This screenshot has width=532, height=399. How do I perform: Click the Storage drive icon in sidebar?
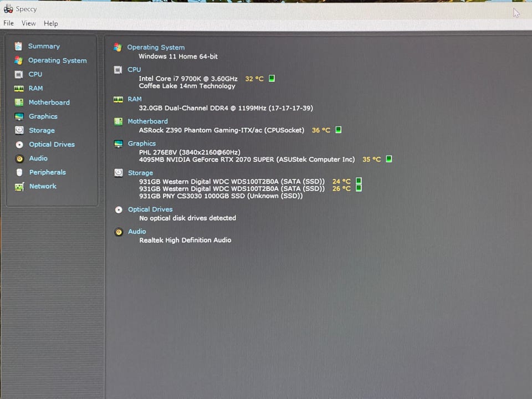point(19,130)
